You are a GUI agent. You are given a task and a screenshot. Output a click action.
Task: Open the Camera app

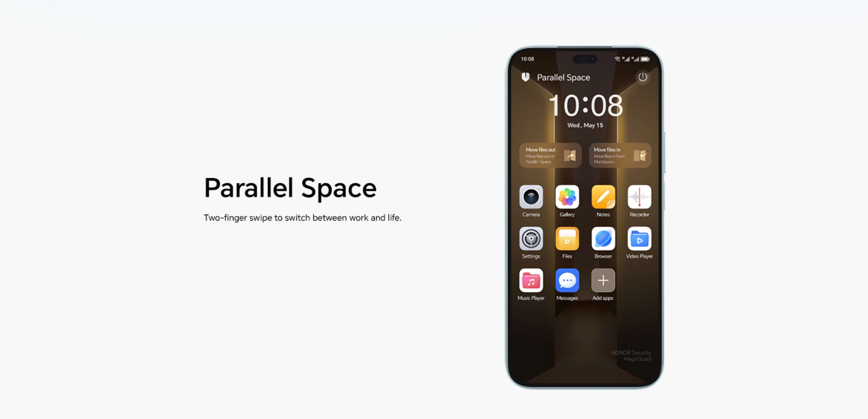[x=530, y=200]
